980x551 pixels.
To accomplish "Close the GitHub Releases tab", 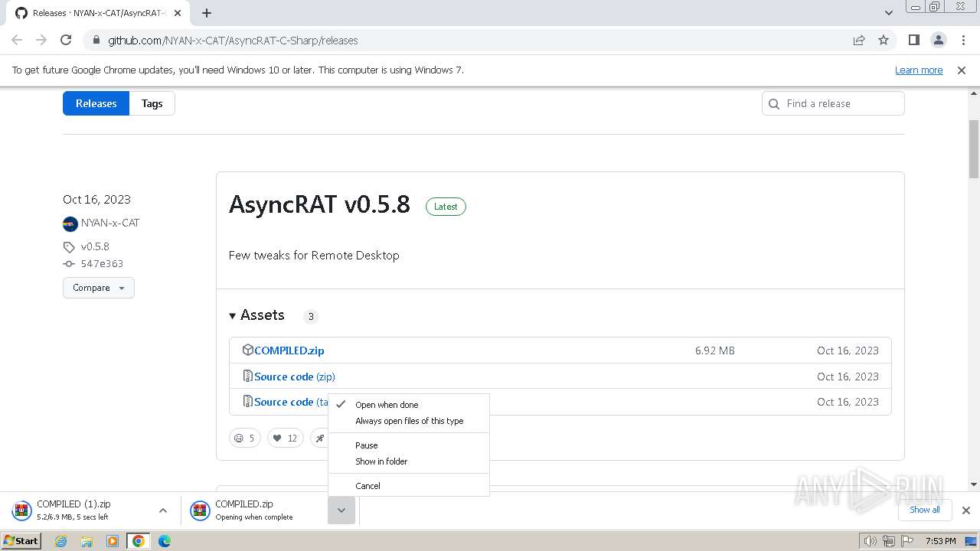I will [178, 13].
